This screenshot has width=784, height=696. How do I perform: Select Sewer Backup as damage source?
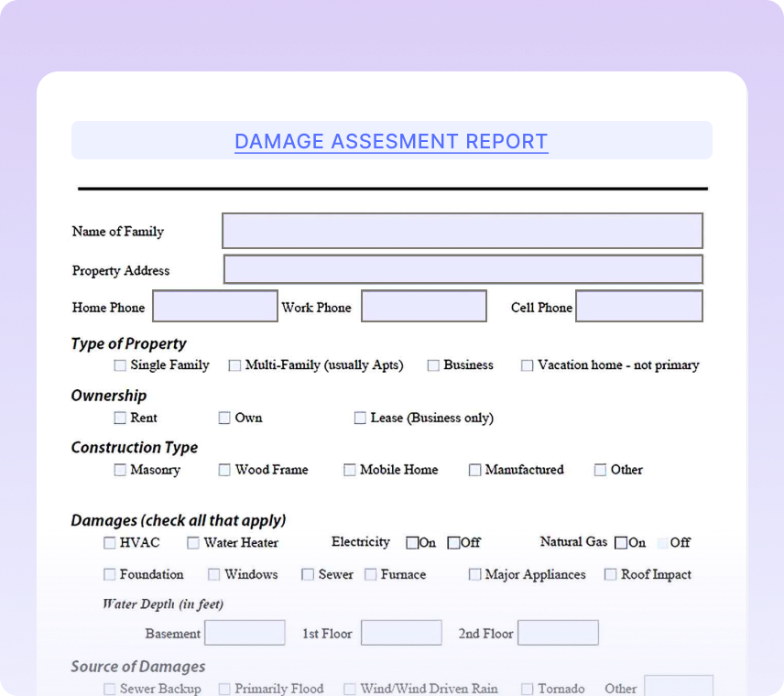pyautogui.click(x=110, y=688)
